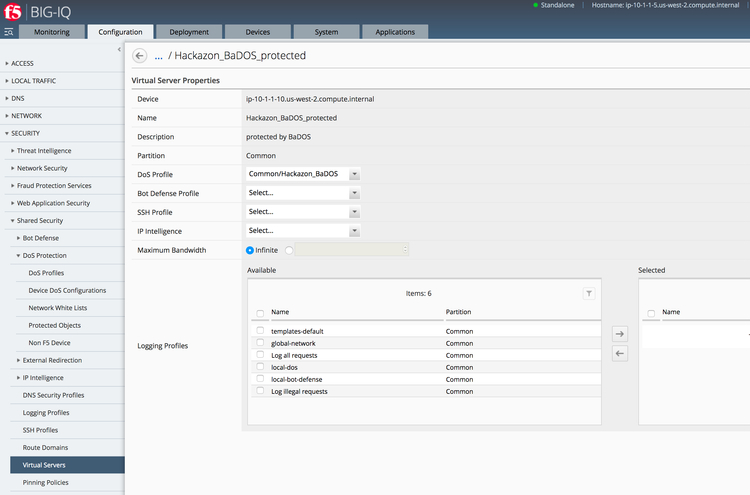
Task: Select the Infinite bandwidth radio button
Action: [x=250, y=250]
